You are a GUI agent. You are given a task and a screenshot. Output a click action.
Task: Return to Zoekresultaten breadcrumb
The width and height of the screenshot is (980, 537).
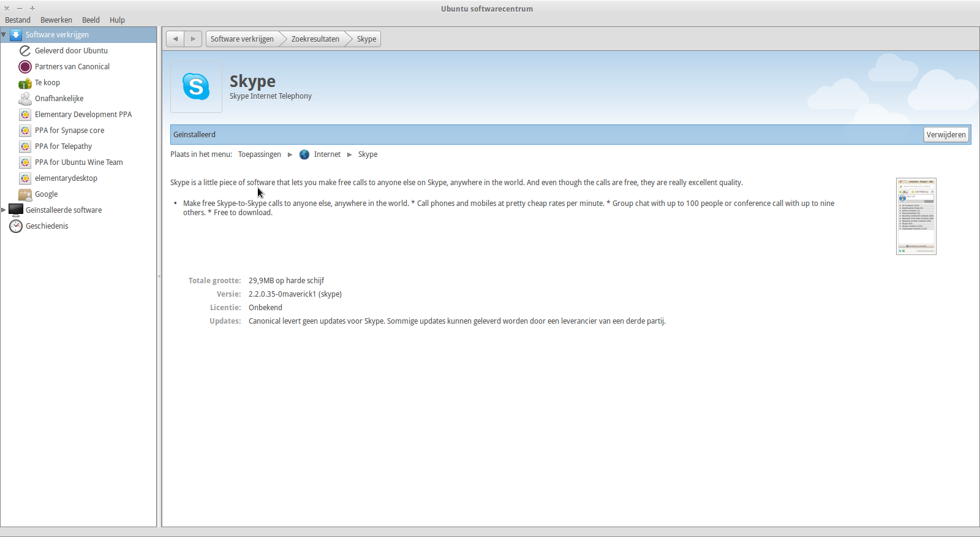click(315, 39)
